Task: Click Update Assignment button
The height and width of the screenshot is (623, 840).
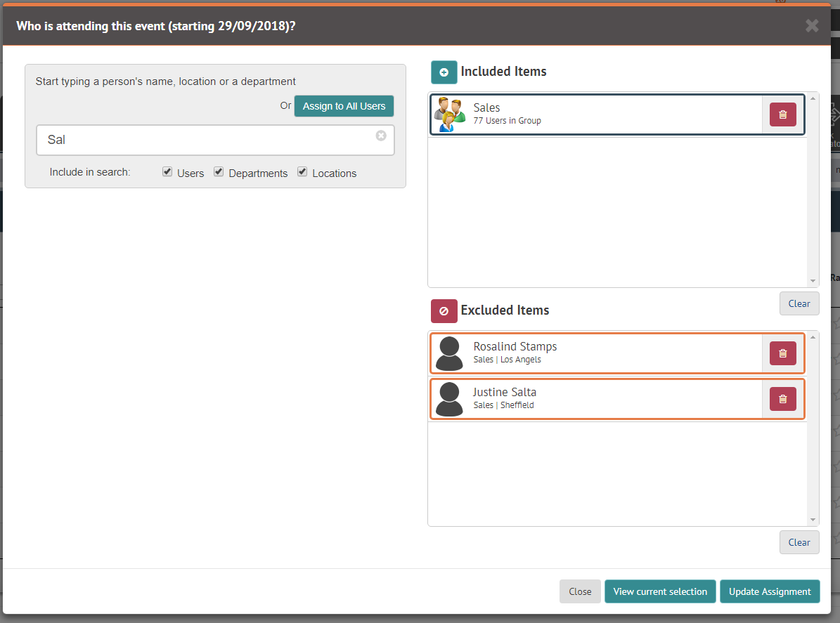Action: 770,591
